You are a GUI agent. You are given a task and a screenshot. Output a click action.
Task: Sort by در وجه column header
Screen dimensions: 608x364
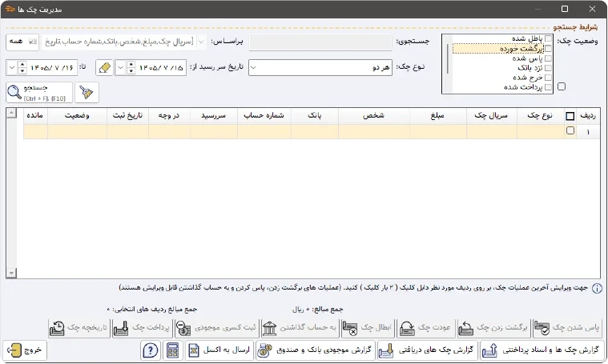click(x=169, y=116)
